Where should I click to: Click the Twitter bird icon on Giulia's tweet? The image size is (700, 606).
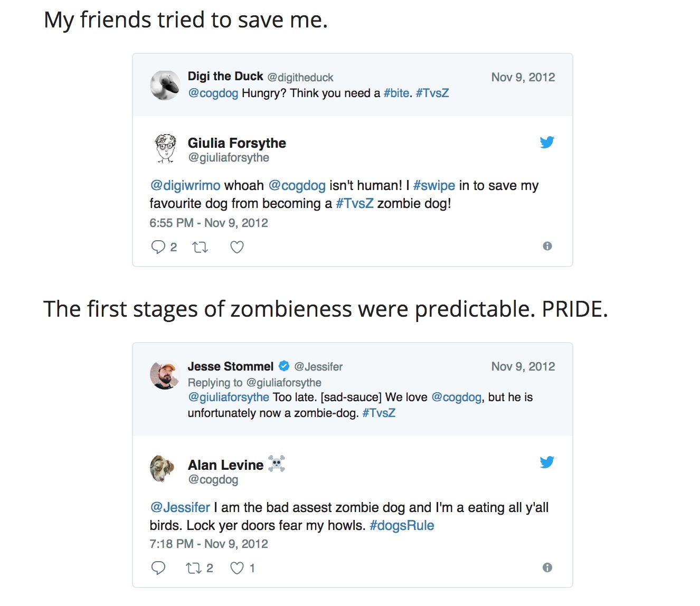[547, 143]
